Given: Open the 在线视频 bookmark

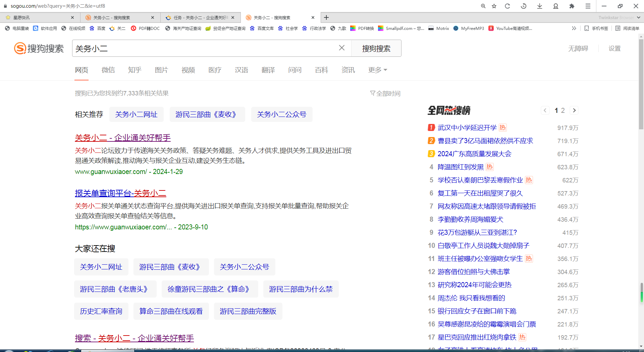Looking at the screenshot, I should [x=73, y=29].
